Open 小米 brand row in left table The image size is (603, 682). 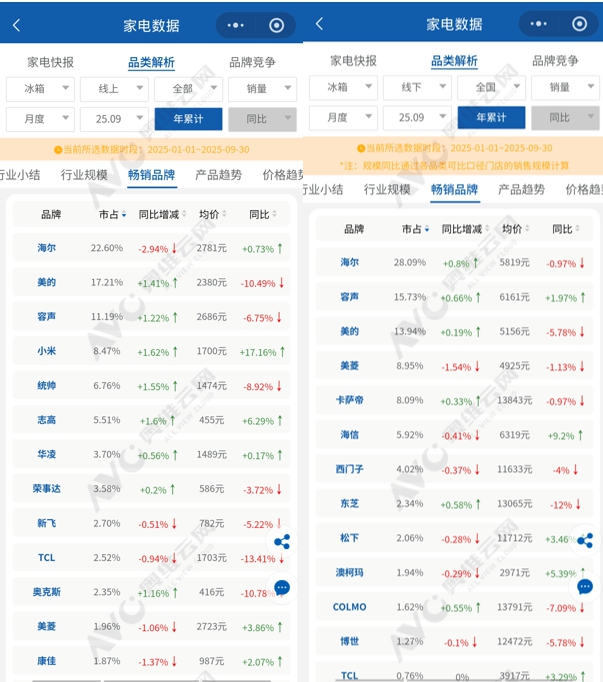[47, 352]
